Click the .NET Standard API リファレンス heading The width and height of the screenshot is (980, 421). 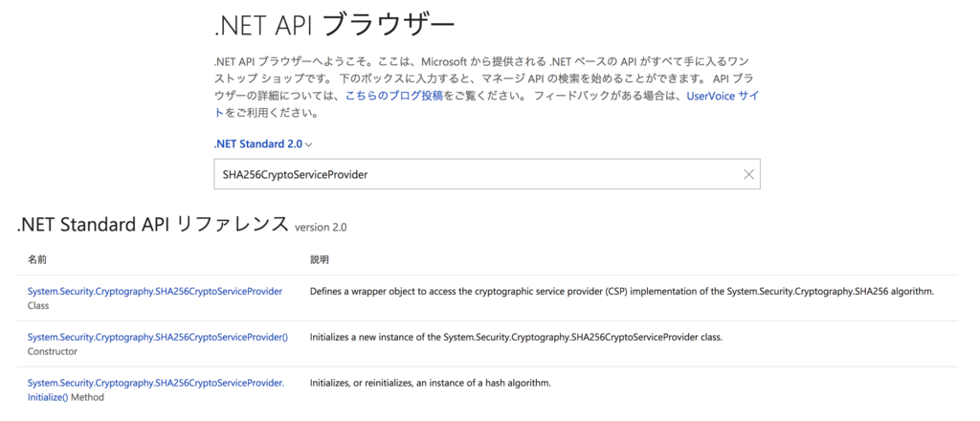(x=152, y=225)
